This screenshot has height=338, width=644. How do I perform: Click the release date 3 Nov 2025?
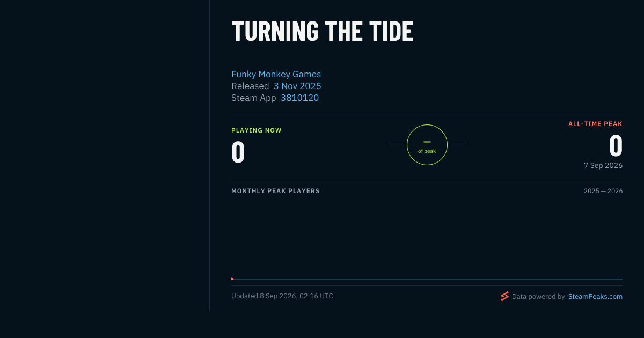click(297, 86)
